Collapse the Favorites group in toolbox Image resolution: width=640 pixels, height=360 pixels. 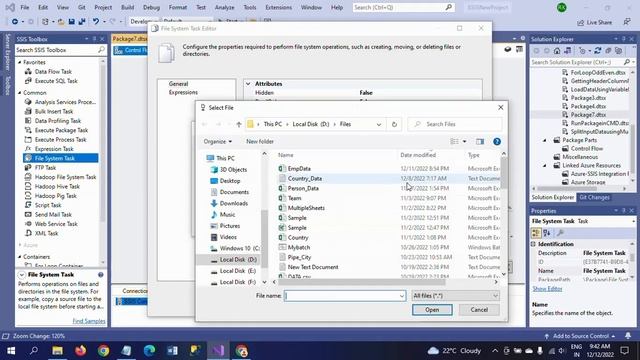coord(20,62)
